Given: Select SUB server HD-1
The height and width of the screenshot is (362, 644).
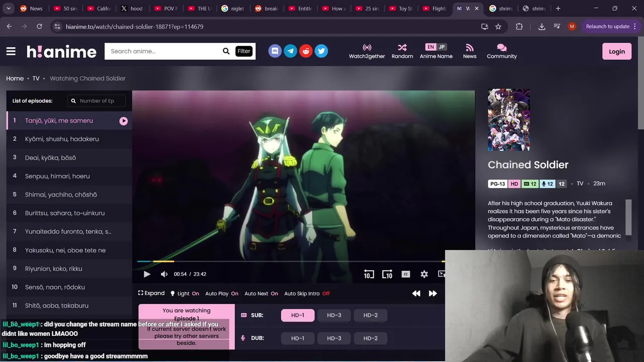Looking at the screenshot, I should pyautogui.click(x=298, y=315).
